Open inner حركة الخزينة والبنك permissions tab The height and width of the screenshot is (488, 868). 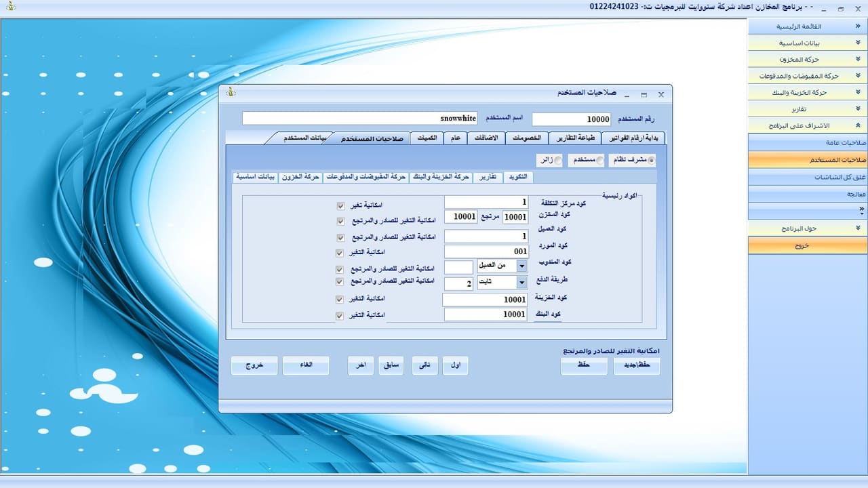pos(440,177)
